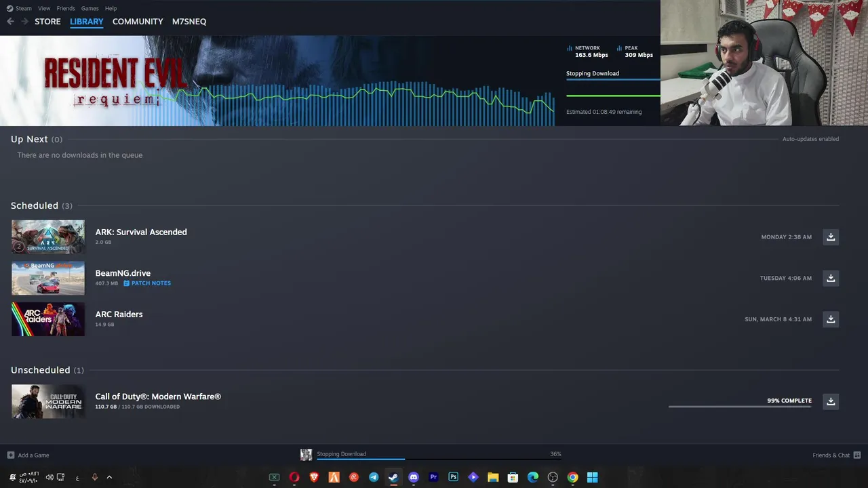
Task: Open Opera browser from taskbar
Action: tap(294, 477)
